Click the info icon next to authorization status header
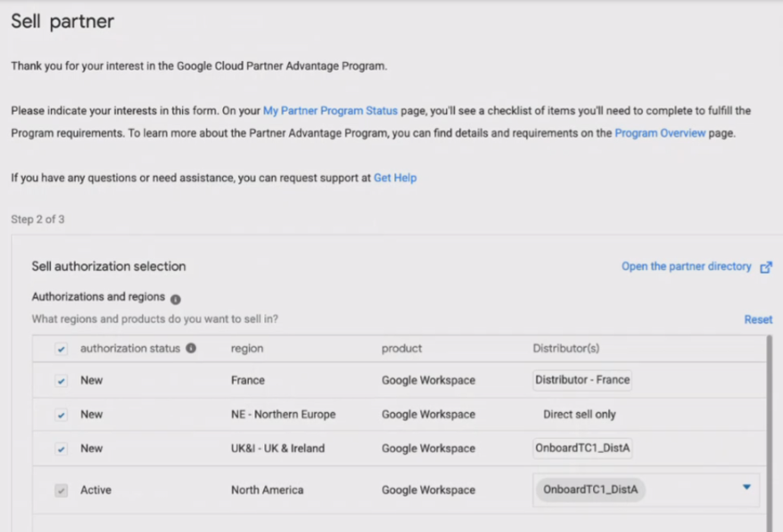The width and height of the screenshot is (783, 532). [x=194, y=348]
